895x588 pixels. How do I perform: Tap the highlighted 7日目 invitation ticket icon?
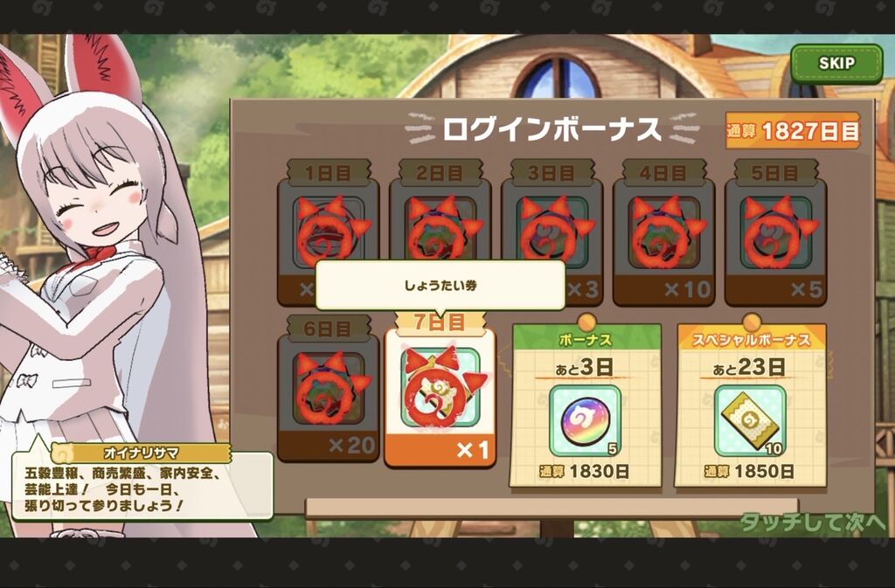point(441,389)
